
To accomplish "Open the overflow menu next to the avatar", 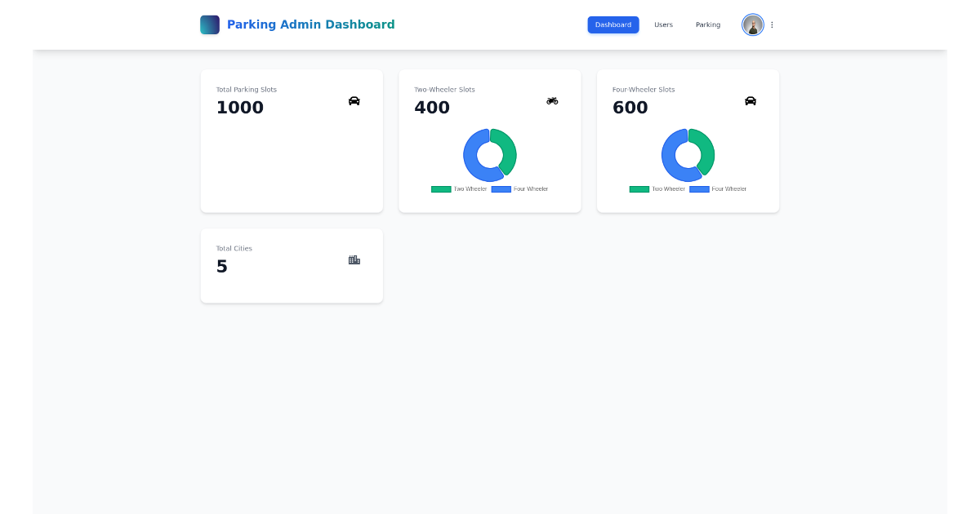I will click(772, 24).
